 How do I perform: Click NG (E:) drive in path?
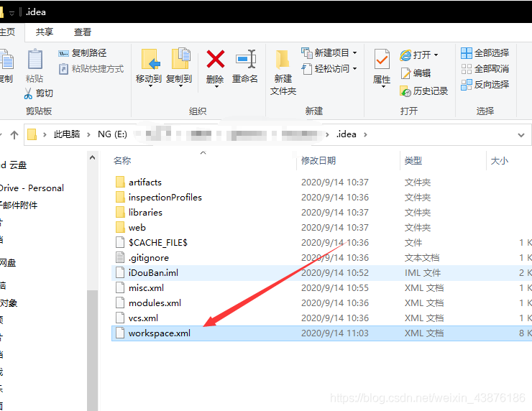point(112,134)
